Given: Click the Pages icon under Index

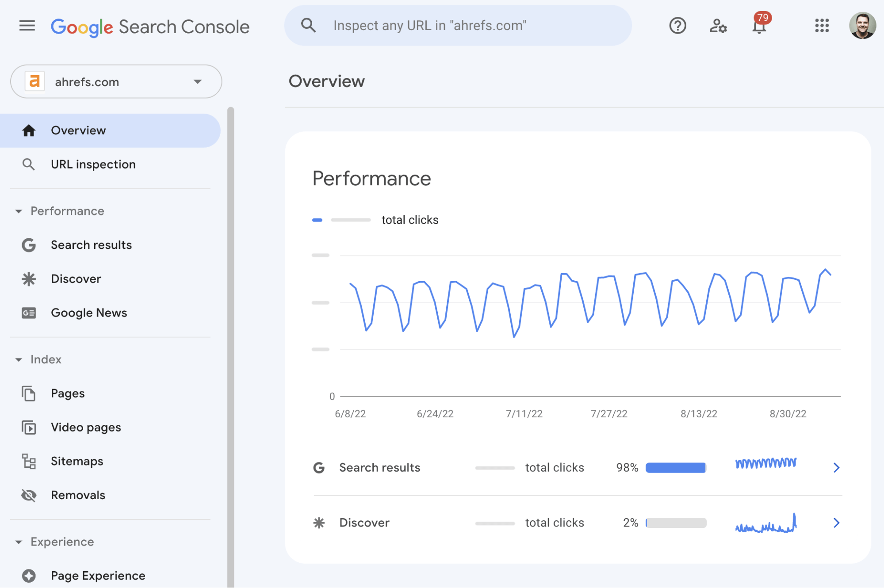Looking at the screenshot, I should (29, 393).
